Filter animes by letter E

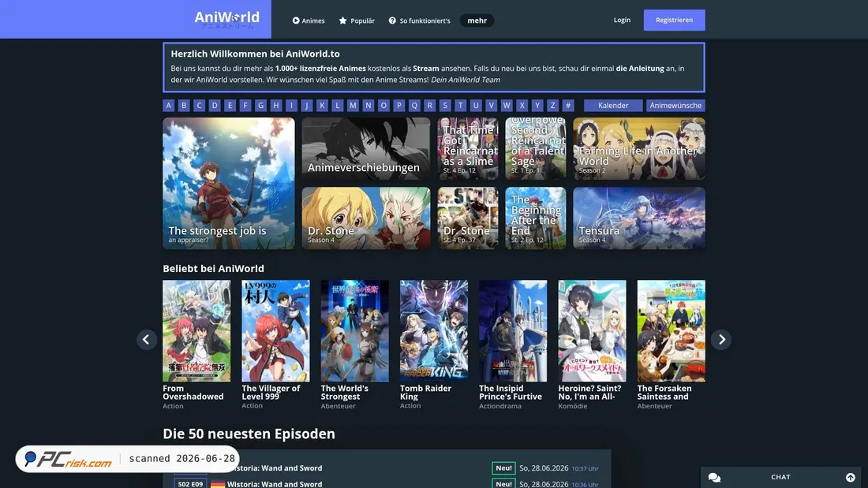coord(230,105)
